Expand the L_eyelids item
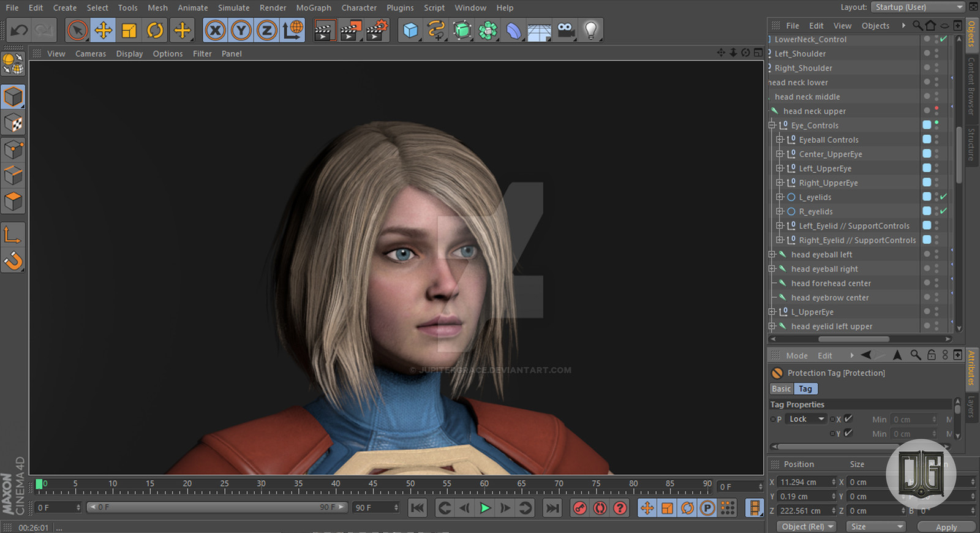The height and width of the screenshot is (533, 980). point(779,197)
